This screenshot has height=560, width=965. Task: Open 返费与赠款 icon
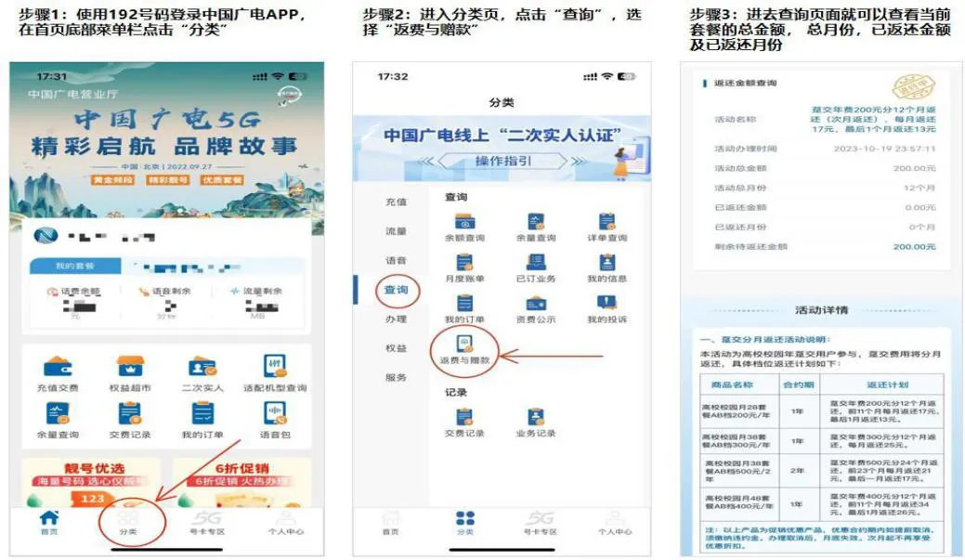464,344
